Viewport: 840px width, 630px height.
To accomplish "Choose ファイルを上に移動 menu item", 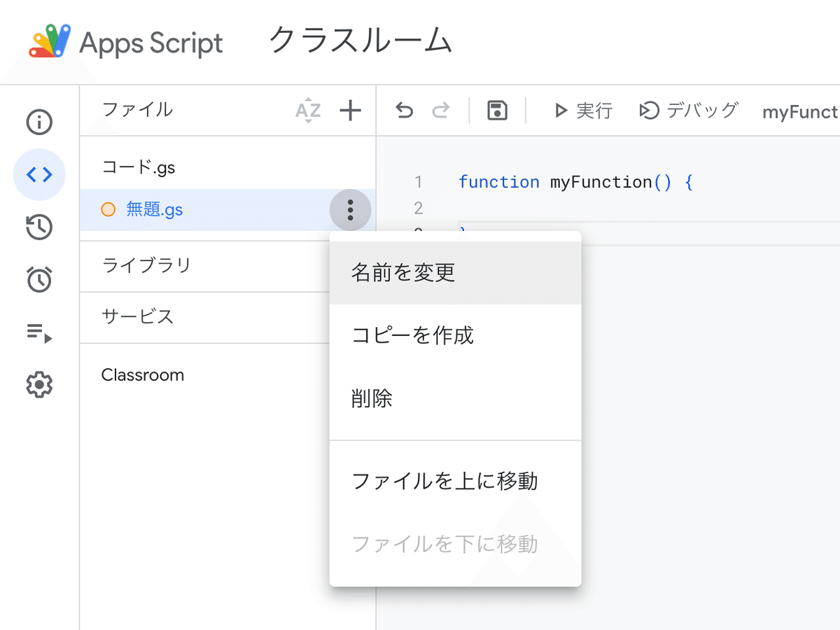I will pyautogui.click(x=455, y=482).
